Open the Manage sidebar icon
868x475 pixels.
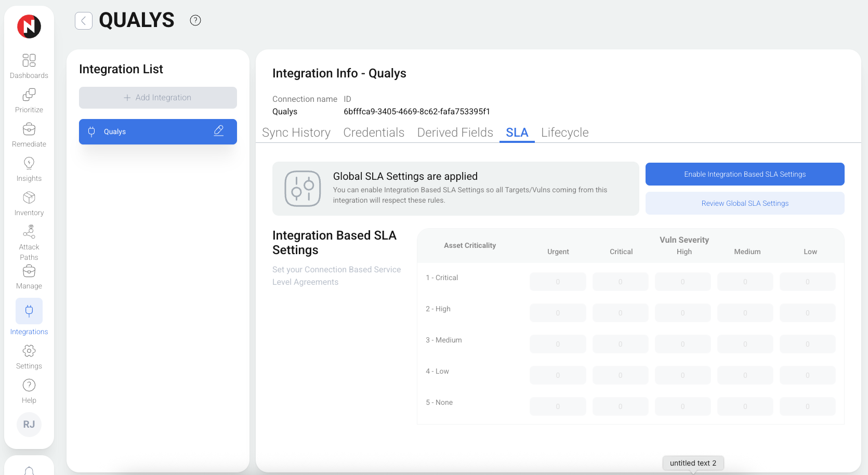[29, 271]
